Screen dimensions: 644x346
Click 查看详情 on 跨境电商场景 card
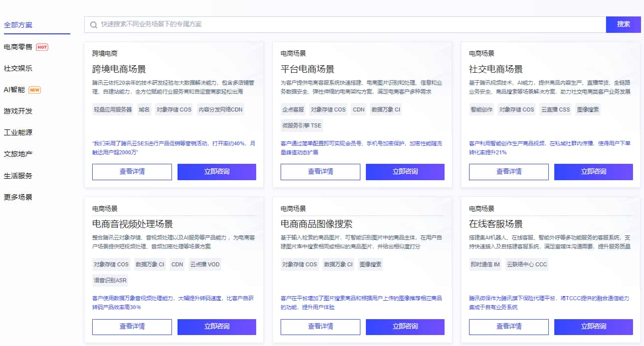[x=132, y=172]
